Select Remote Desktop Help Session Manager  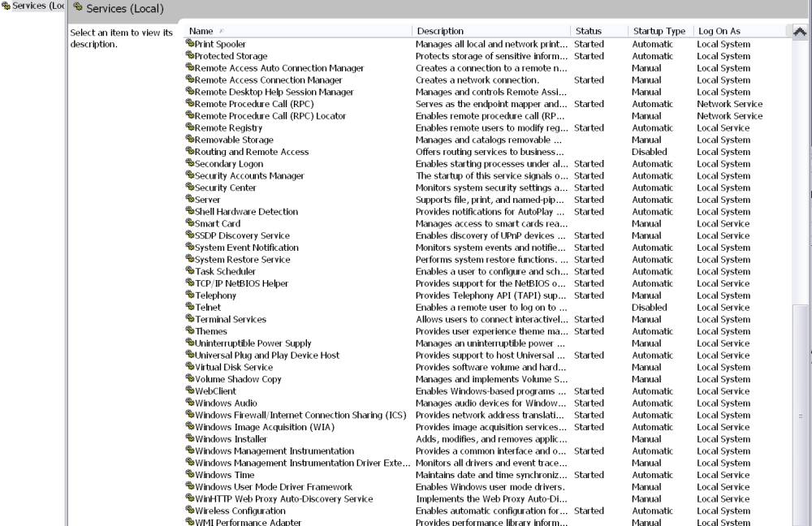tap(274, 92)
